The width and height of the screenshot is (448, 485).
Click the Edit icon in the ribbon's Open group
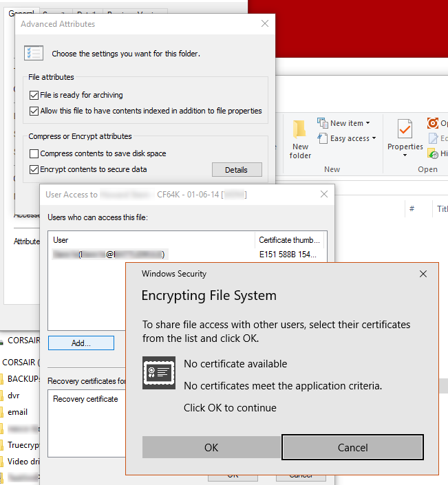coord(433,138)
